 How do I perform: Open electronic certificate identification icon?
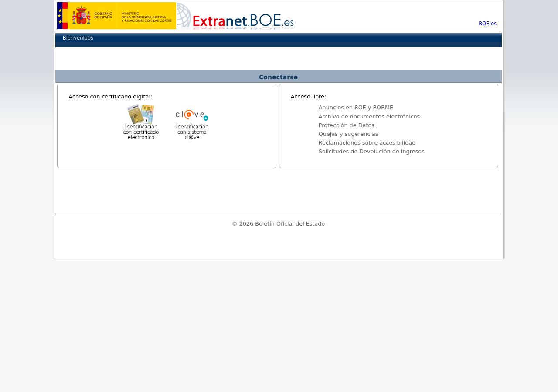(x=141, y=122)
